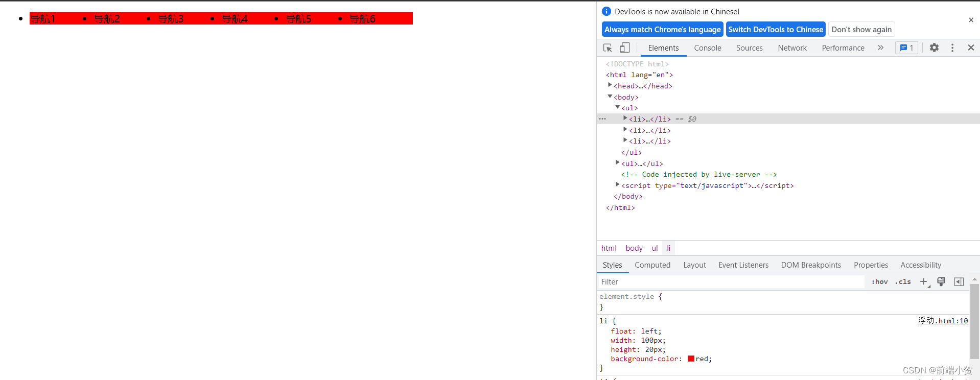The height and width of the screenshot is (380, 980).
Task: Expand the script element node
Action: 617,184
